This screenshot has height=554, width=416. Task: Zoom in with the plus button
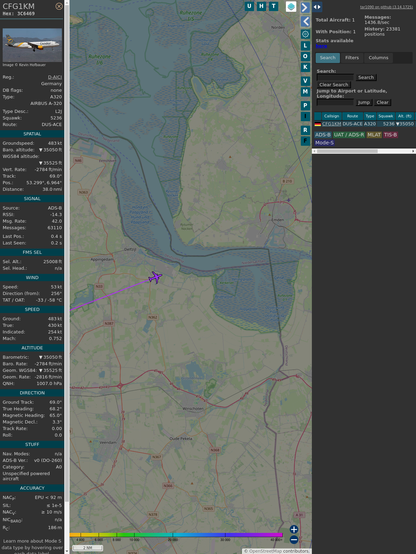(x=294, y=529)
